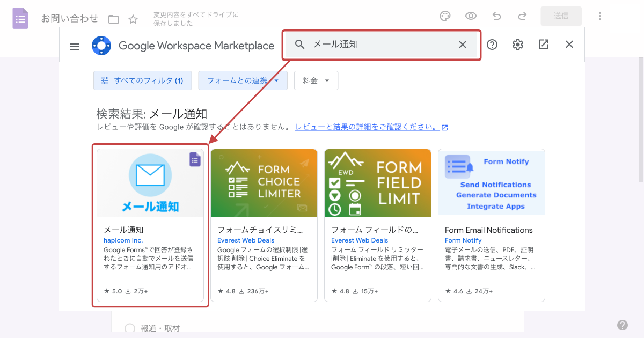Click the bottom-right help question icon
The image size is (644, 338).
tap(623, 325)
